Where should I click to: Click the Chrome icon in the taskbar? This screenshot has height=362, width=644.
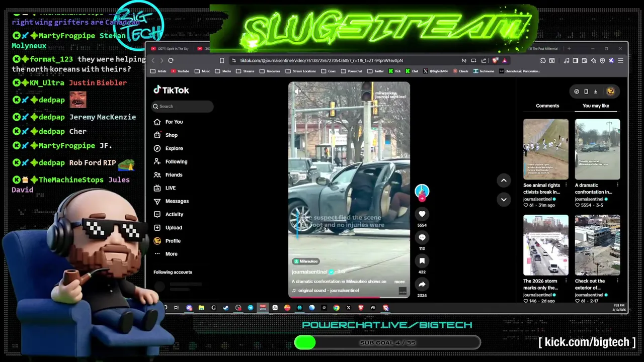[336, 308]
